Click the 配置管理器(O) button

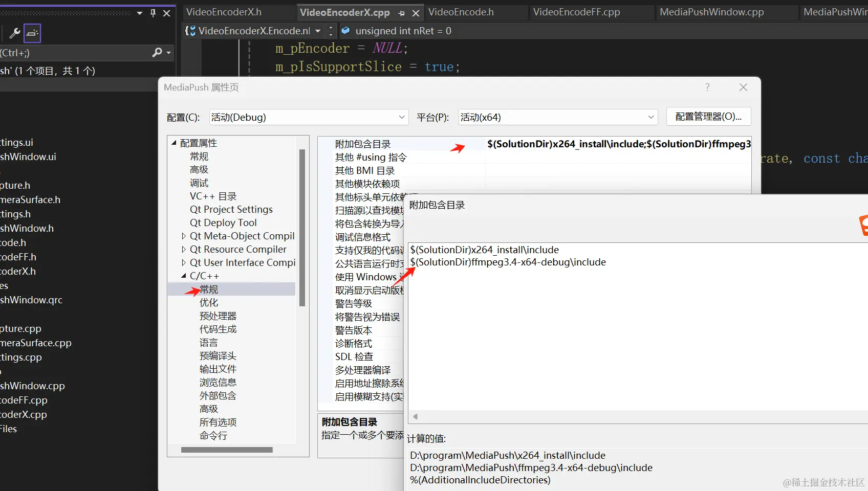708,117
